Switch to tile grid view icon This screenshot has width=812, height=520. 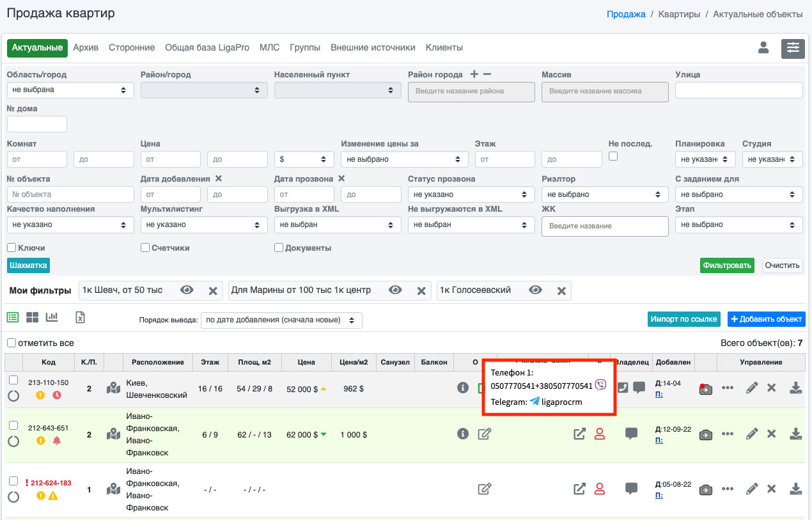click(32, 317)
